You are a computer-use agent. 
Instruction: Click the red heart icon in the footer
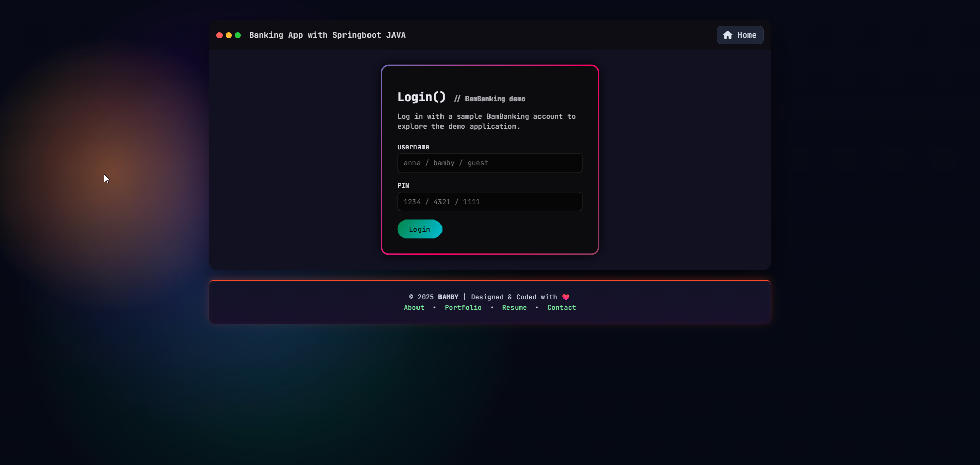click(x=565, y=296)
